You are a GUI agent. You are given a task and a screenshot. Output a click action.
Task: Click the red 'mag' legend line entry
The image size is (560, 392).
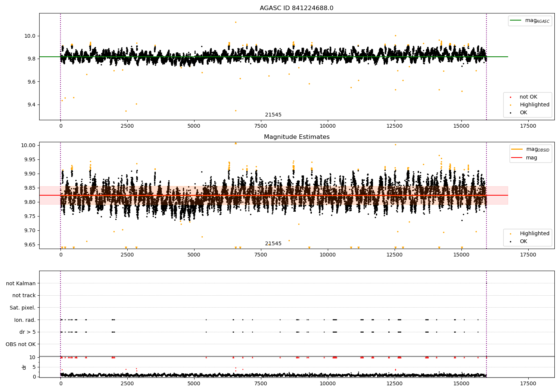click(517, 158)
